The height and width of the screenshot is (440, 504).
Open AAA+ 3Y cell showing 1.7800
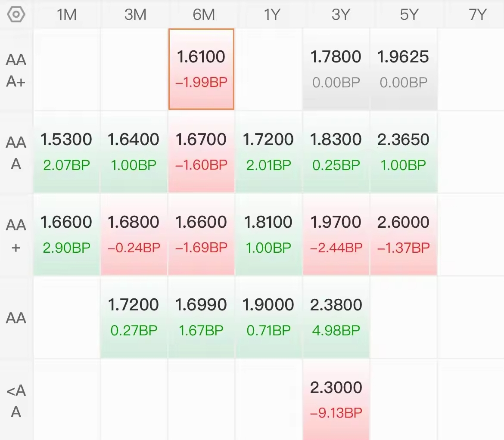pos(336,69)
